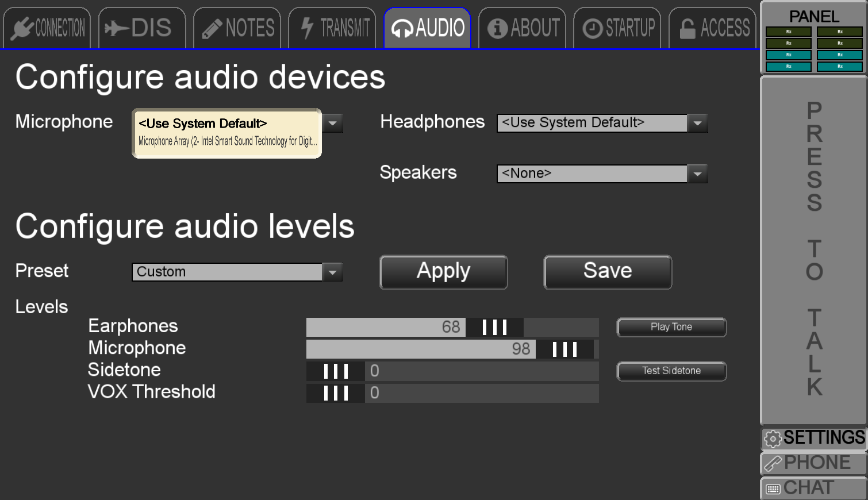Viewport: 868px width, 500px height.
Task: Expand the Speakers dropdown arrow
Action: pos(697,174)
